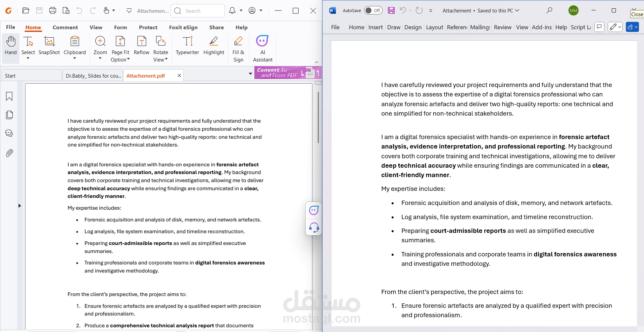This screenshot has height=332, width=644.
Task: Open Word saved location dropdown
Action: click(x=517, y=10)
